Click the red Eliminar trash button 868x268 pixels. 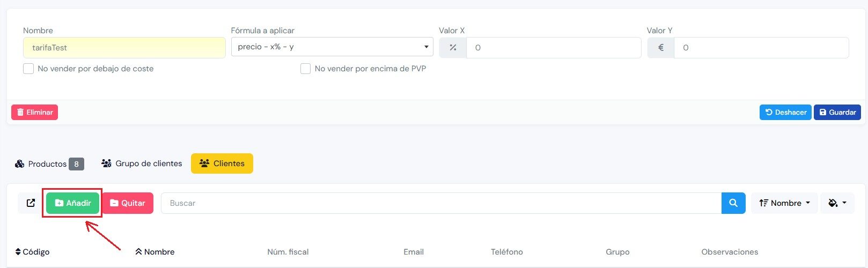tap(34, 113)
